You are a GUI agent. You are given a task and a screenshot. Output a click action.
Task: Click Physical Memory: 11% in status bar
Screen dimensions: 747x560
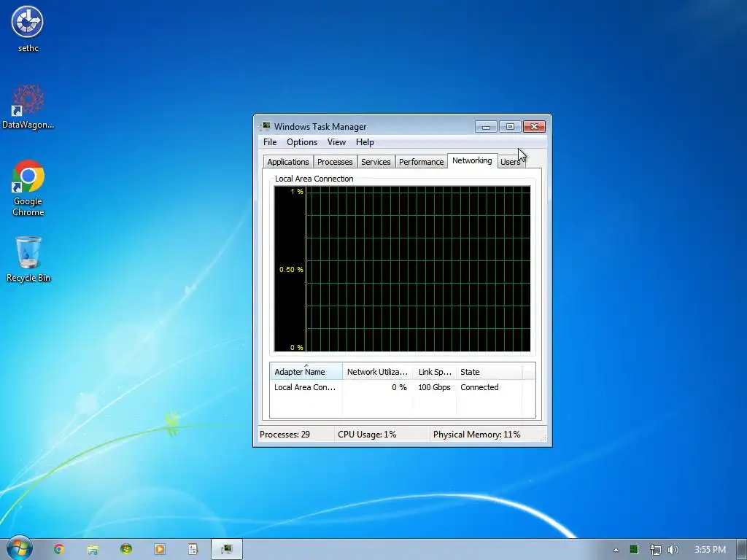tap(476, 435)
